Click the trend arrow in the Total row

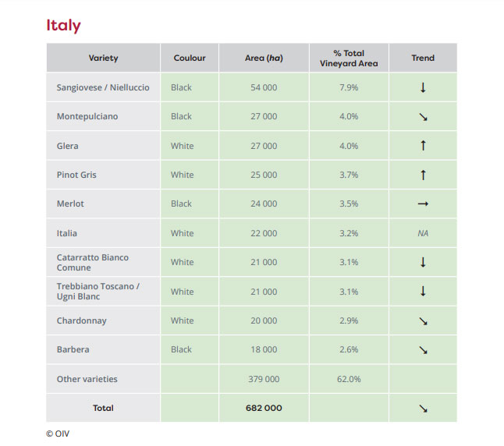(423, 409)
